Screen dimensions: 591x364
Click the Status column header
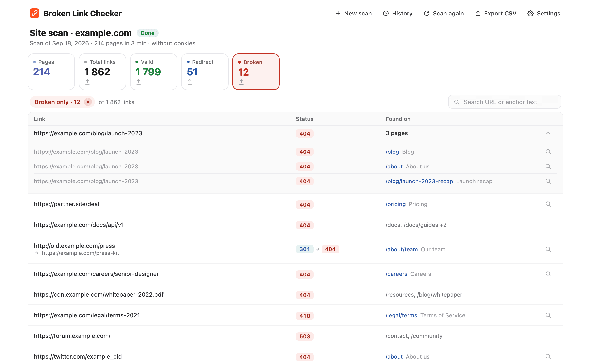pos(305,119)
